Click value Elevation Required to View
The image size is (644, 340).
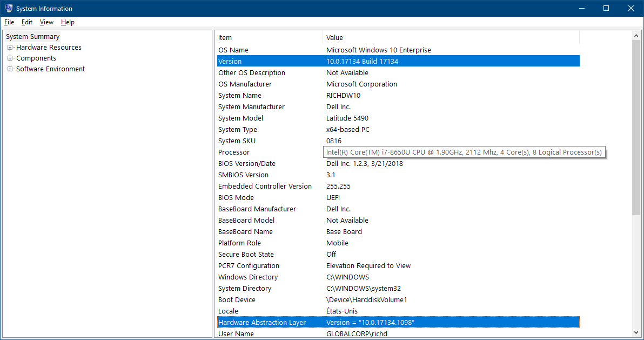(368, 266)
